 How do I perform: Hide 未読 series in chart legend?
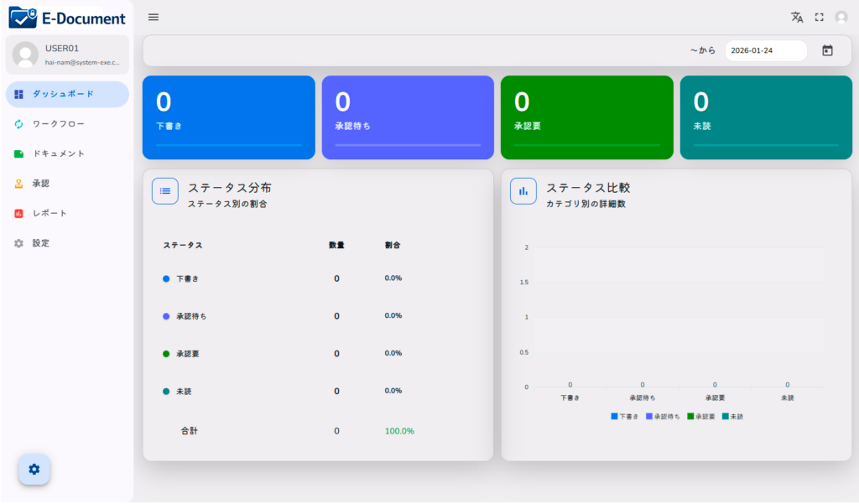coord(732,416)
